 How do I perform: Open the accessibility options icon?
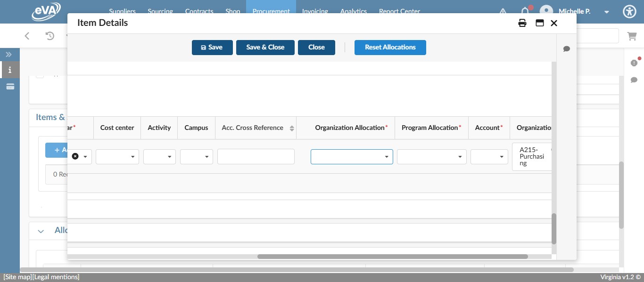tap(629, 11)
